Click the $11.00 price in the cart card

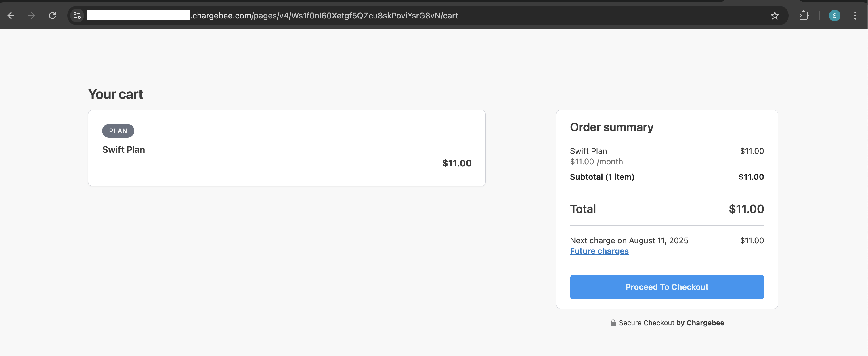pyautogui.click(x=457, y=163)
